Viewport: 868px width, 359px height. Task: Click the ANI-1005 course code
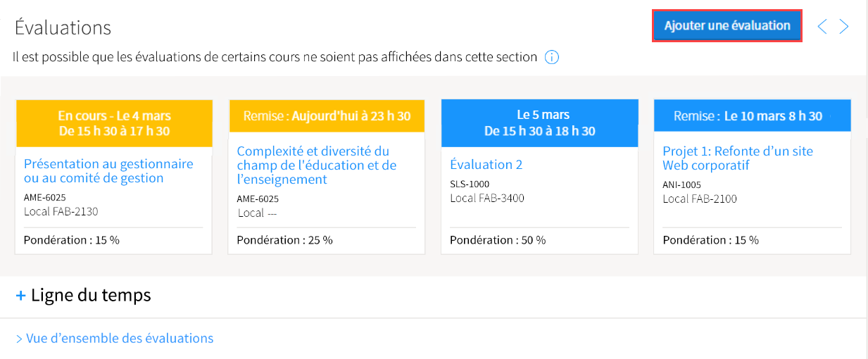[682, 185]
